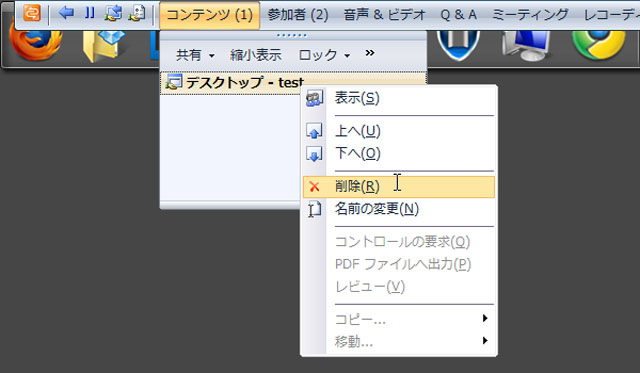Switch to the 参加者 (2) tab
Image resolution: width=640 pixels, height=373 pixels.
point(298,15)
